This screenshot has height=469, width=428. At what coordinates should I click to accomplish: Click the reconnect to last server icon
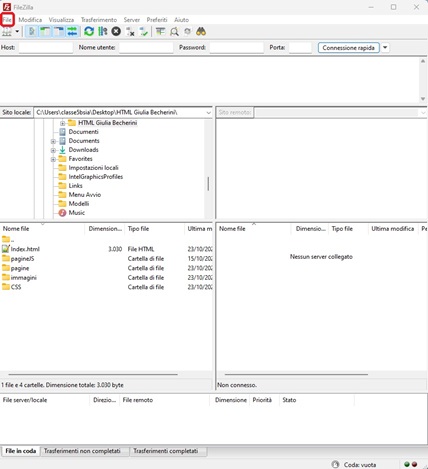tap(144, 32)
